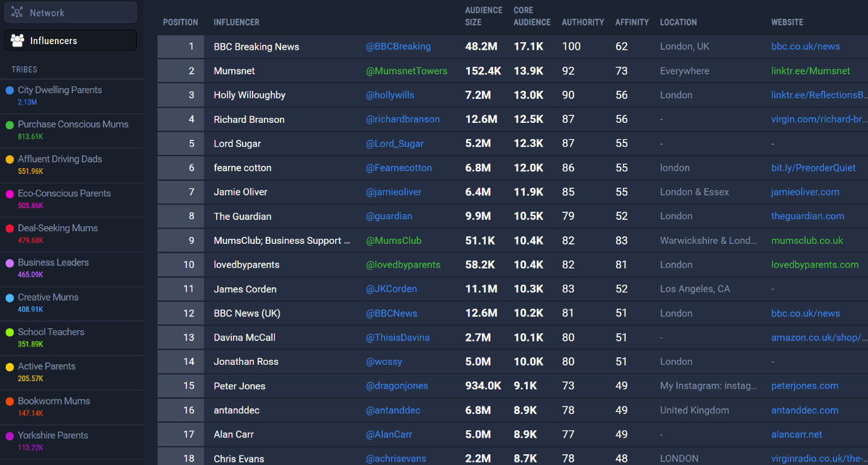Select the green Purchase Conscious Mums dot

[x=9, y=125]
